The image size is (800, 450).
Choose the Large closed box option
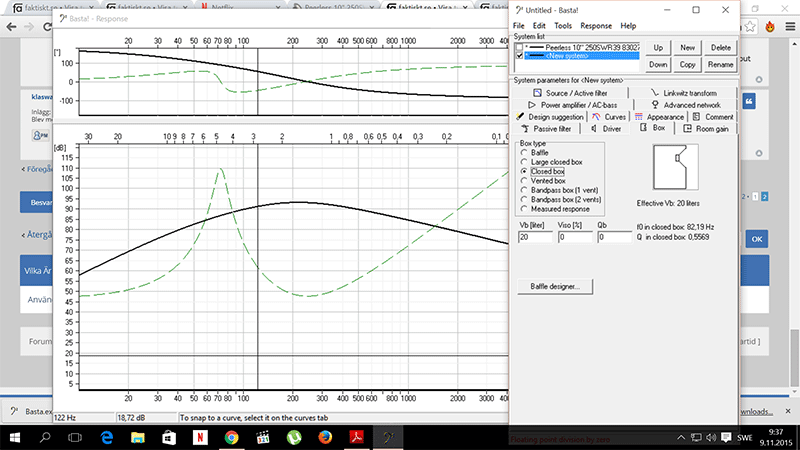523,162
